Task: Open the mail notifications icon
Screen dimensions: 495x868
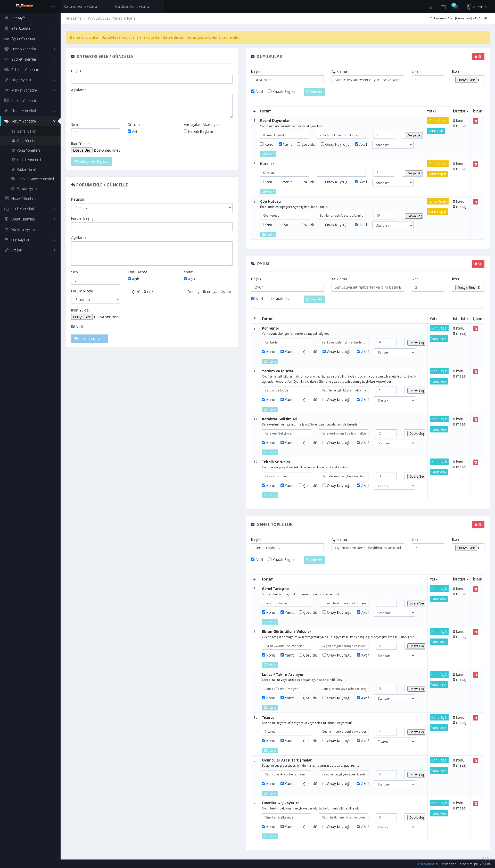Action: (456, 7)
